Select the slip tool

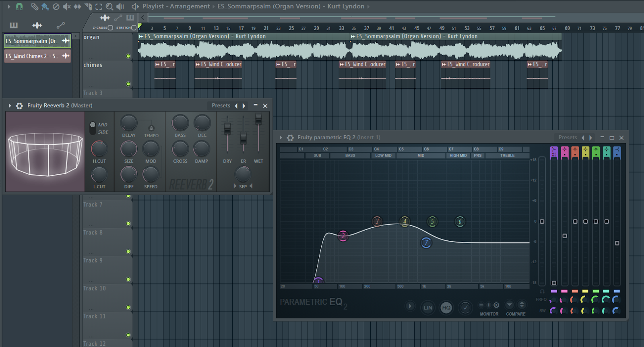coord(77,6)
